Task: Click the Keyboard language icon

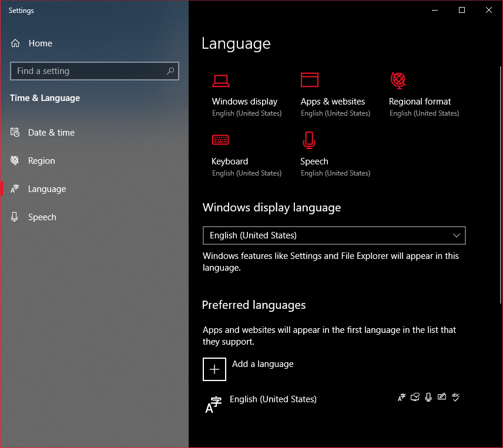Action: [220, 140]
